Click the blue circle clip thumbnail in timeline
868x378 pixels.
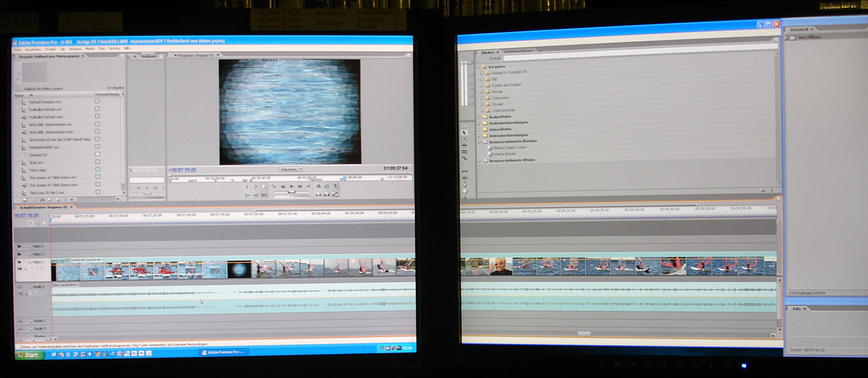coord(238,270)
